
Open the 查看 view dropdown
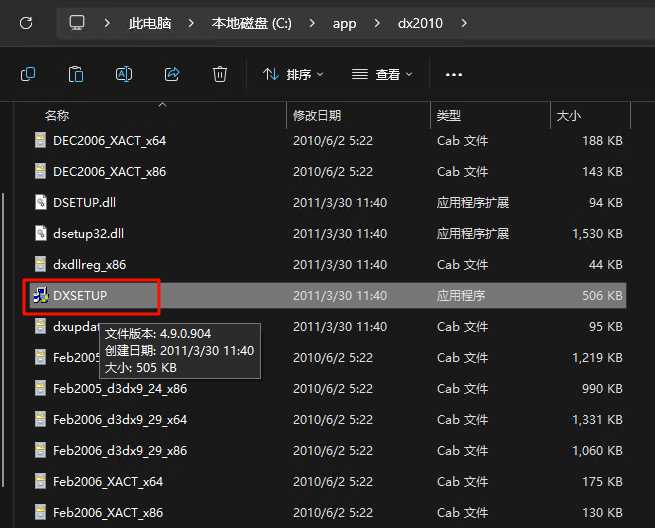382,75
